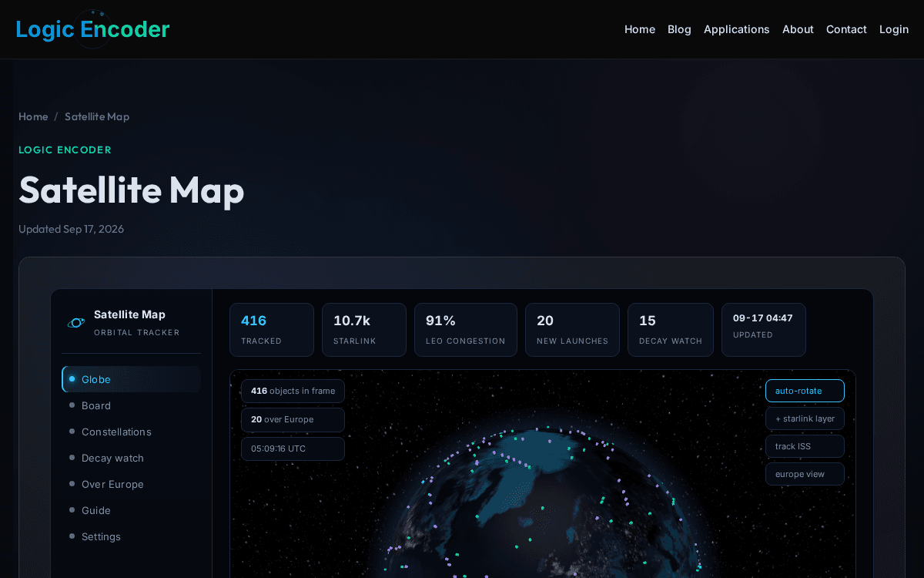Open Decay watch in the sidebar

(132, 458)
